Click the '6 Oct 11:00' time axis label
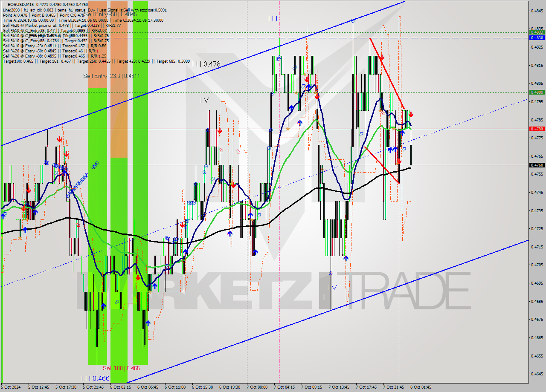Viewport: 546px width, 392px height. (x=175, y=387)
